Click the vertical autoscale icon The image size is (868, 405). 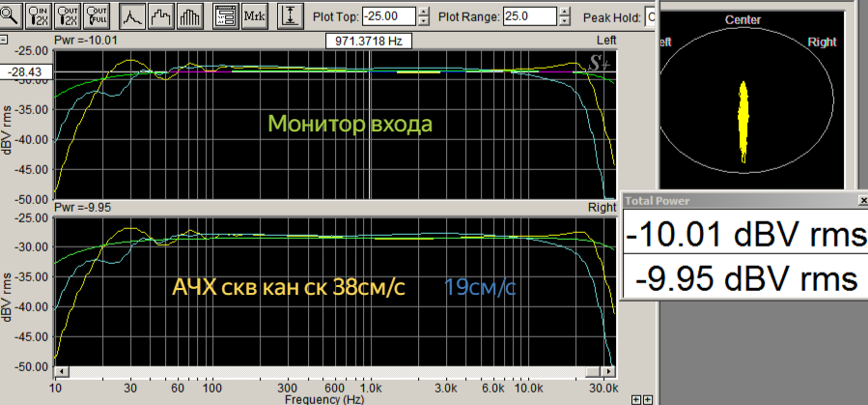(x=290, y=15)
